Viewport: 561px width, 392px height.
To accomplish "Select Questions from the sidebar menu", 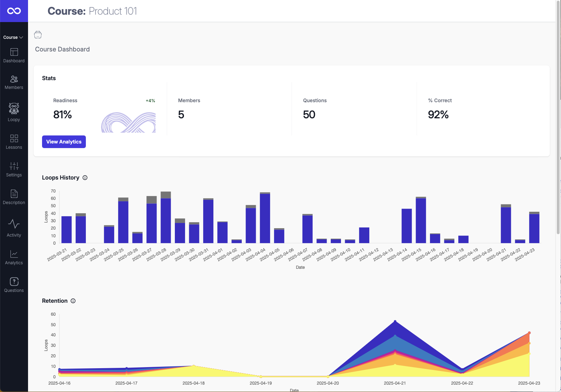I will tap(14, 282).
